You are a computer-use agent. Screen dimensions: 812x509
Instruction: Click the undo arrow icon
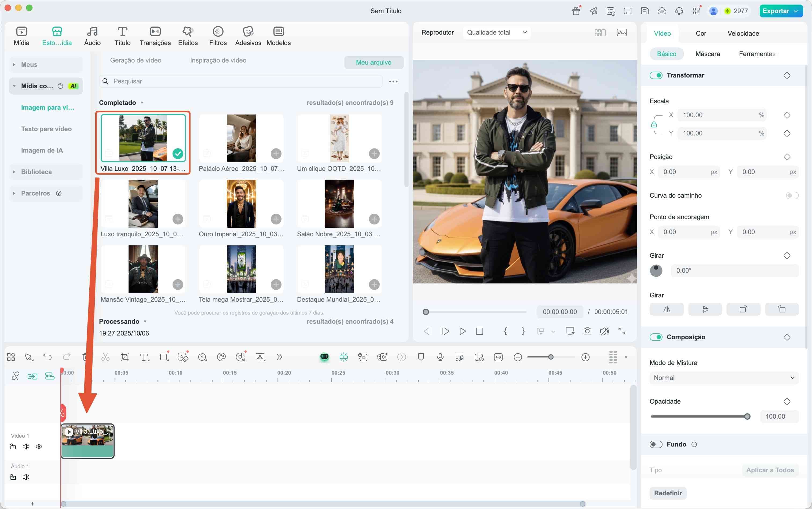(x=47, y=357)
